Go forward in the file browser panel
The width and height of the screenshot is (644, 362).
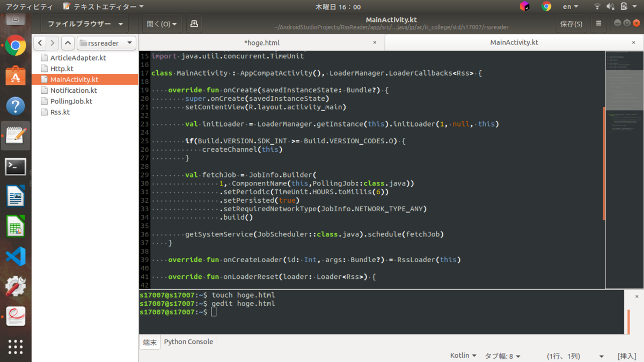53,43
